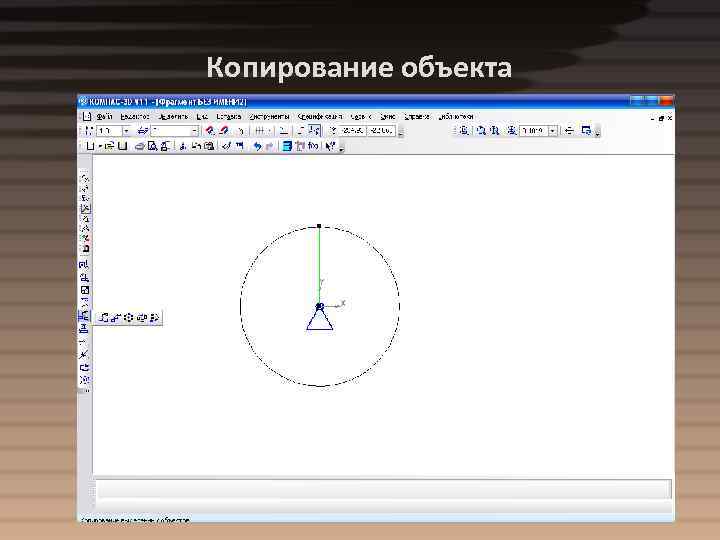Click the last icon on the view toolbar
This screenshot has width=720, height=540.
(x=586, y=130)
